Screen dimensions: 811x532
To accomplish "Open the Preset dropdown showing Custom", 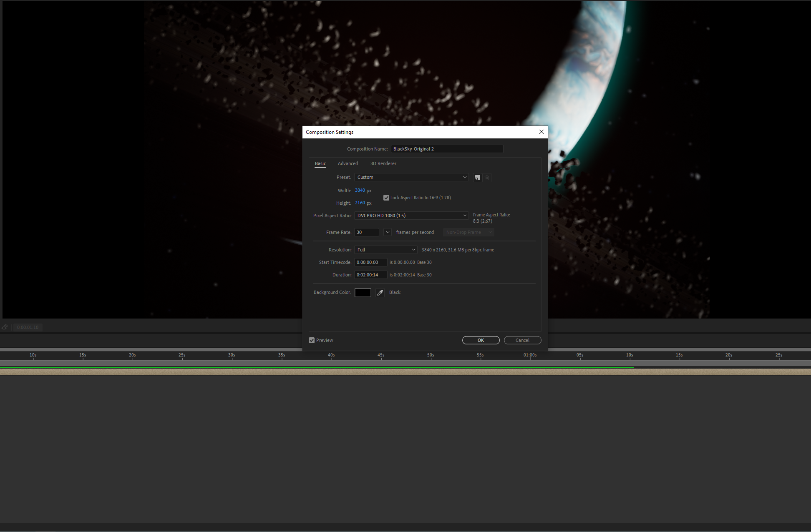I will (411, 177).
